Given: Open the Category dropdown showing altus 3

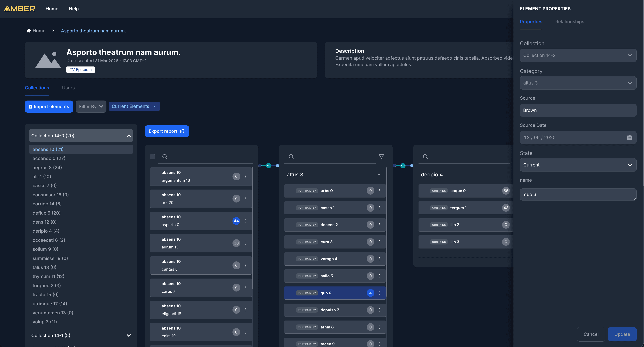Looking at the screenshot, I should tap(578, 83).
